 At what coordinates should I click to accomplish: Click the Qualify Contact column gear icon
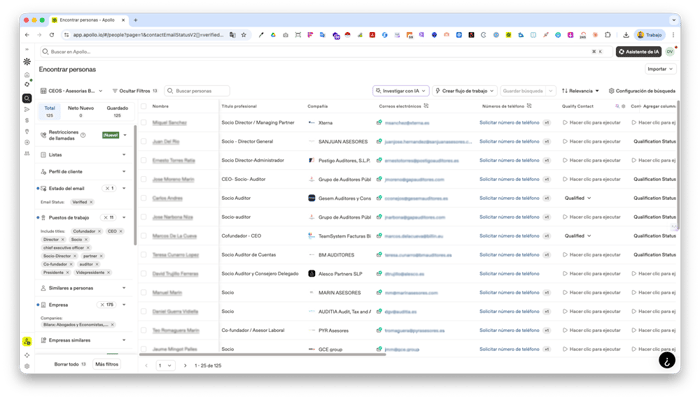(x=624, y=106)
